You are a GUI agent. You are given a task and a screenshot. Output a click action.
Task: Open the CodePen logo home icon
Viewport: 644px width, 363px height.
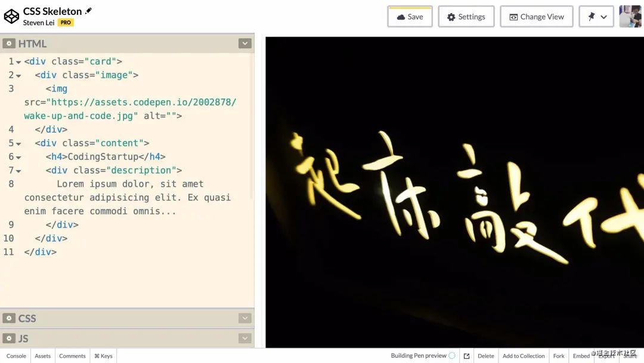tap(11, 16)
